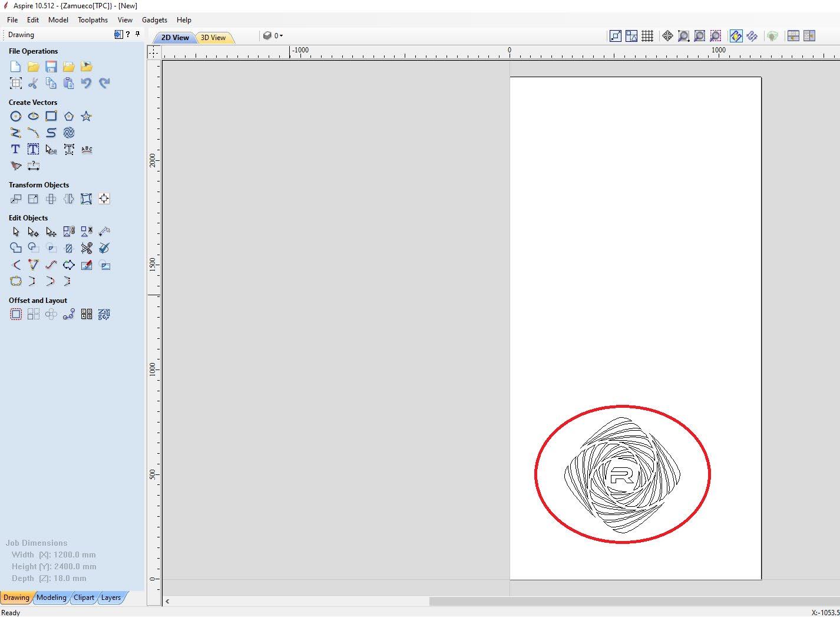Screen dimensions: 840x617
Task: Weld the selected vectors
Action: click(x=16, y=248)
